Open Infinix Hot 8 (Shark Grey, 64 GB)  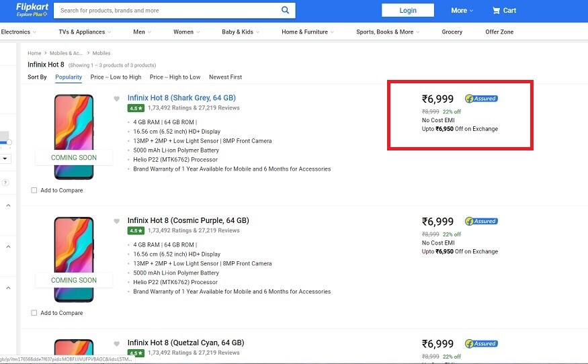pyautogui.click(x=181, y=98)
